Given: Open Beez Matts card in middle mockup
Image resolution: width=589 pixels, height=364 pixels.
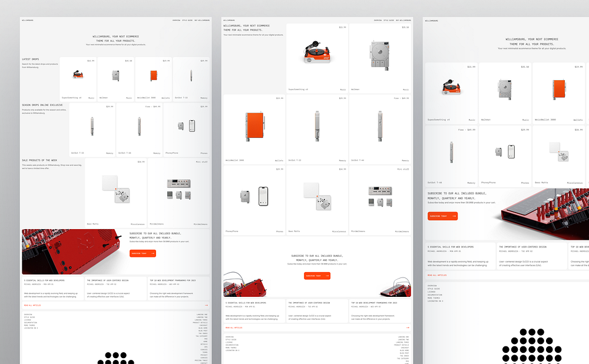Looking at the screenshot, I should coord(317,200).
